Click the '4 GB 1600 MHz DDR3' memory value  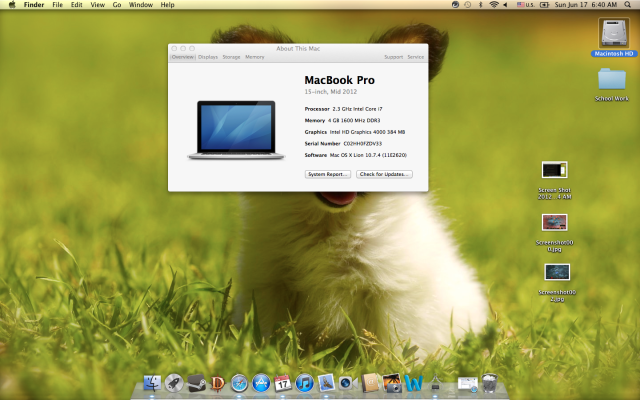[354, 120]
